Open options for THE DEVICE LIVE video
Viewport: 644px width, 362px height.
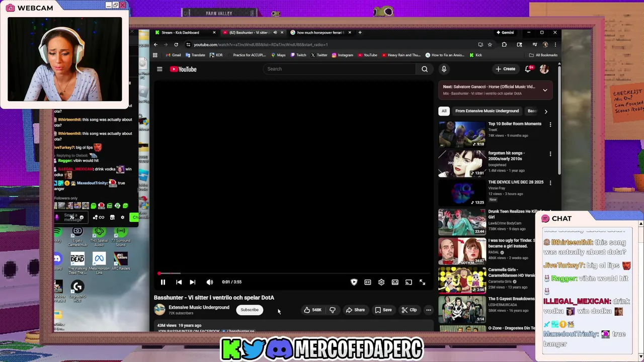pyautogui.click(x=550, y=183)
